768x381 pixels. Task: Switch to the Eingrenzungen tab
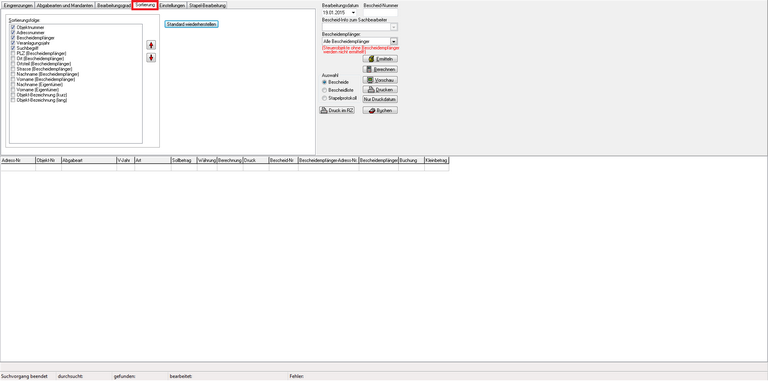coord(18,5)
